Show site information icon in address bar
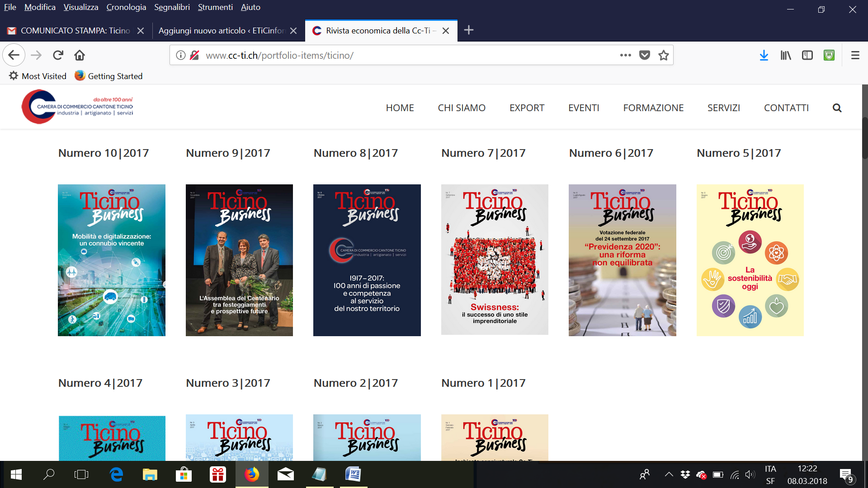Image resolution: width=868 pixels, height=488 pixels. [x=181, y=55]
